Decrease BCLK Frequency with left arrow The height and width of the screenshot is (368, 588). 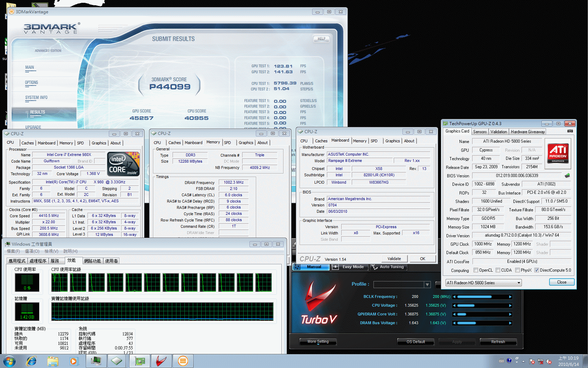point(454,297)
